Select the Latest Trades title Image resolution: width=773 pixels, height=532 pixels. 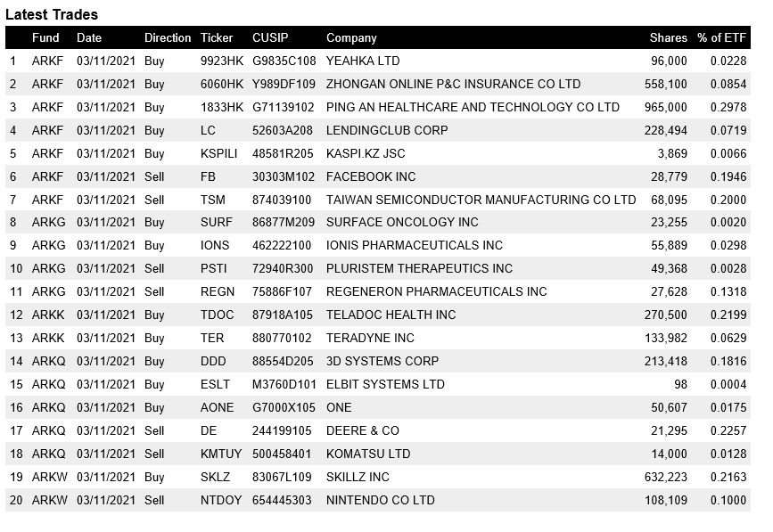click(52, 15)
